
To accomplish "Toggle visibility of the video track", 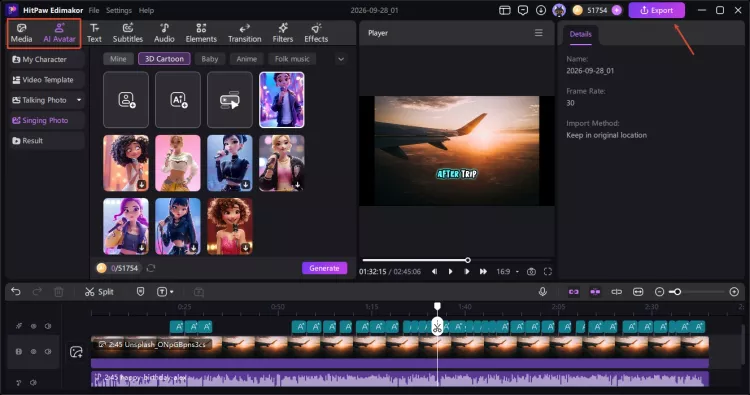I will click(x=33, y=351).
